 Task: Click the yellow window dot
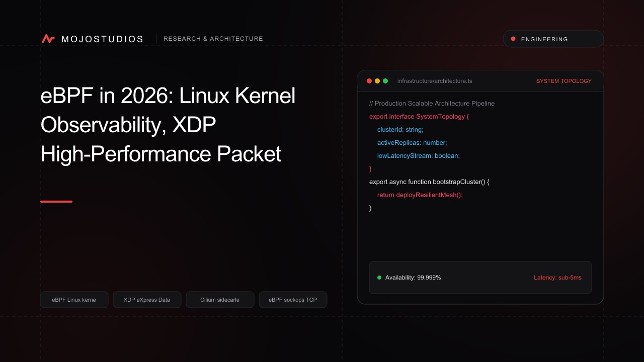click(377, 81)
